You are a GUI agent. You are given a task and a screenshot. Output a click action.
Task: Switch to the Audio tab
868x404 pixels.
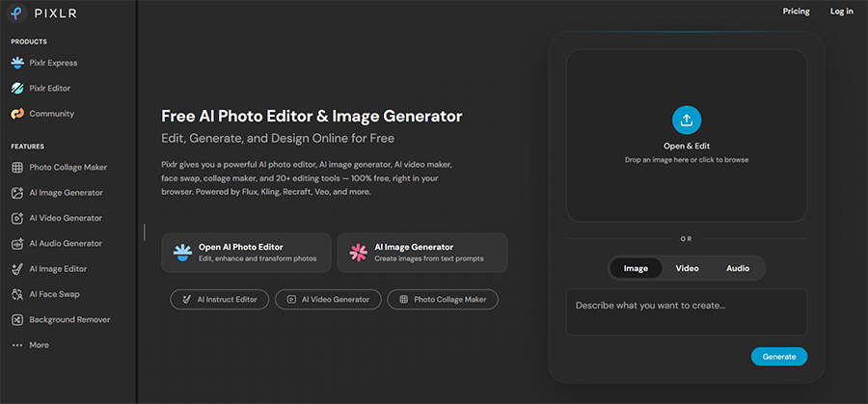pyautogui.click(x=738, y=268)
